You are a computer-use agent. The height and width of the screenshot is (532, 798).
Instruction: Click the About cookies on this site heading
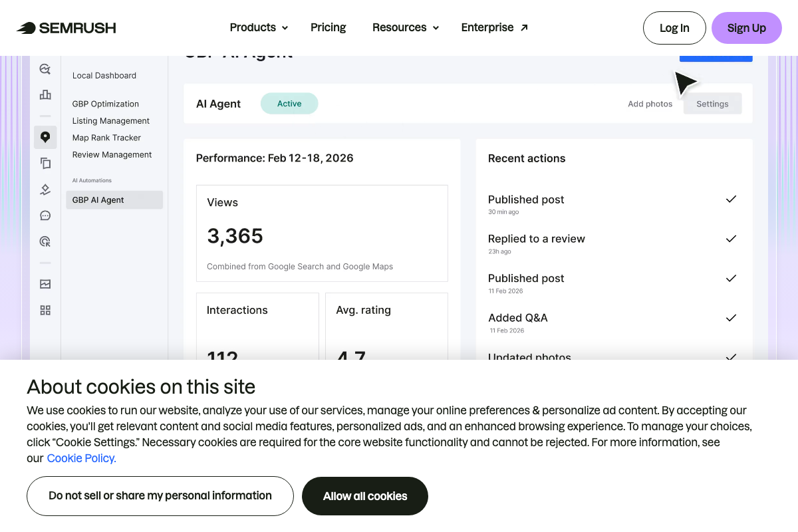pyautogui.click(x=141, y=387)
